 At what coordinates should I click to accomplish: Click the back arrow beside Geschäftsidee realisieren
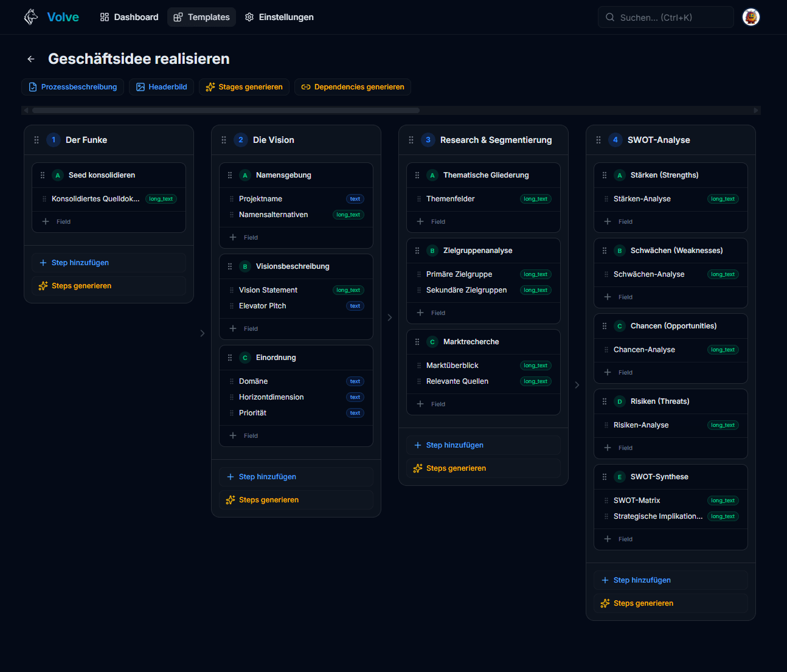(31, 59)
